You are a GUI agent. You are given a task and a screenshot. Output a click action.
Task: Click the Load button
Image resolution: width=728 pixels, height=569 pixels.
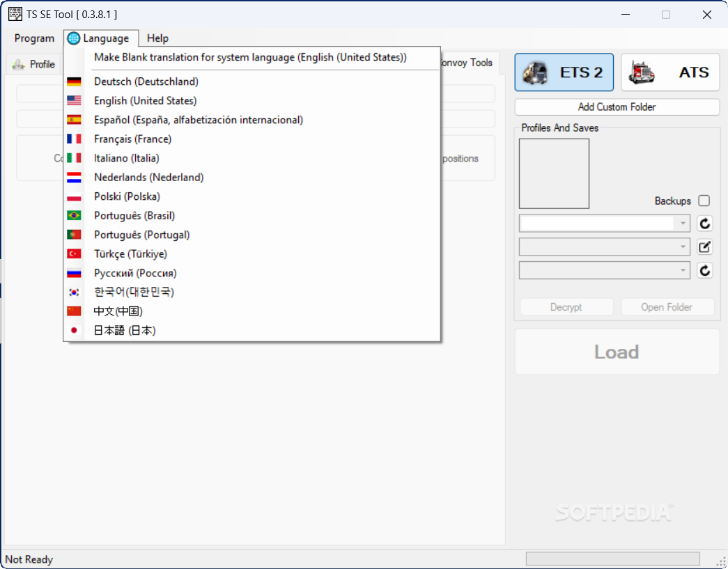pyautogui.click(x=617, y=352)
